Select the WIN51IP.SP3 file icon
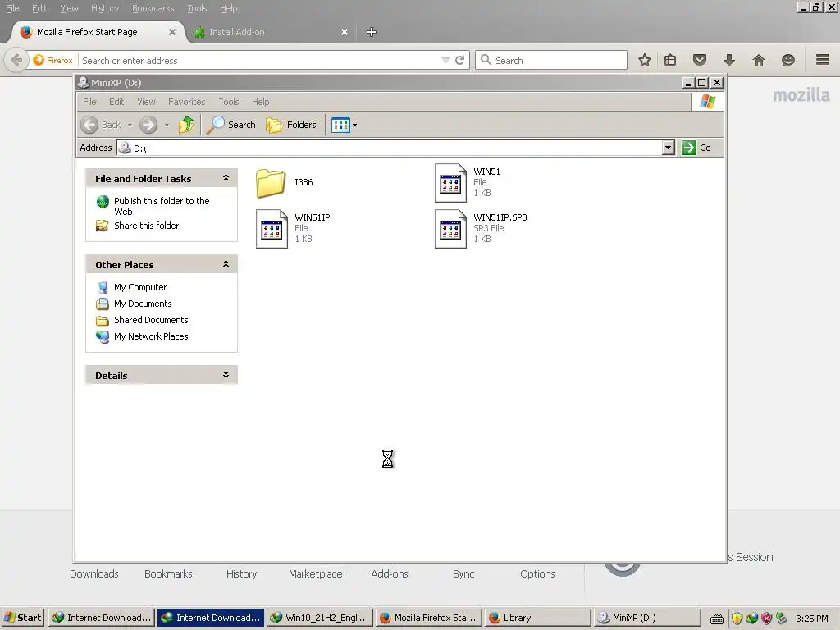The image size is (840, 630). click(450, 229)
